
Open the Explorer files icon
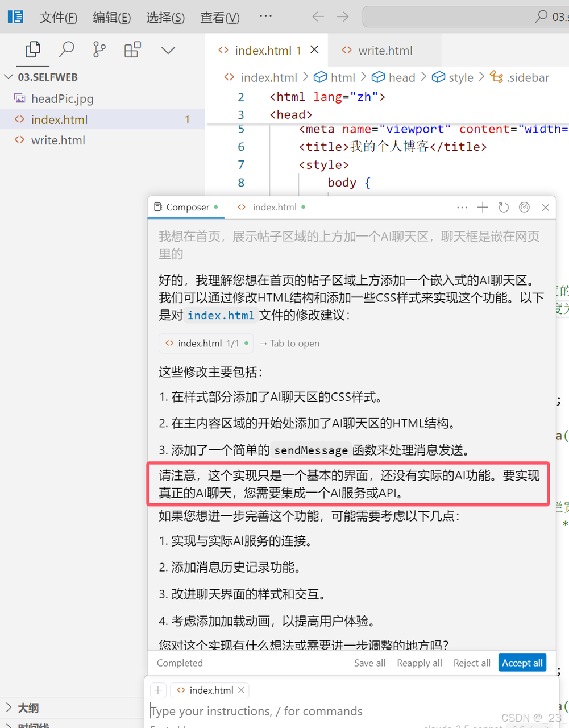(x=33, y=50)
